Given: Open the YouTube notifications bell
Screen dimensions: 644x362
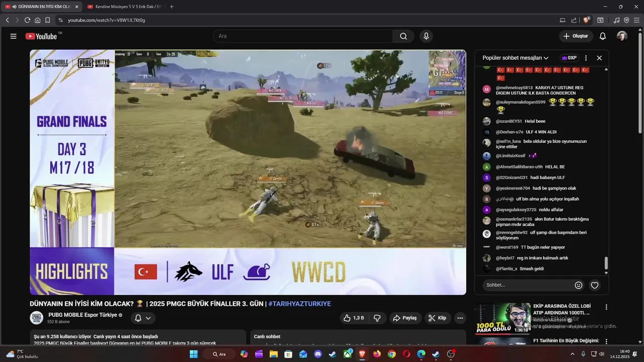Looking at the screenshot, I should point(603,36).
